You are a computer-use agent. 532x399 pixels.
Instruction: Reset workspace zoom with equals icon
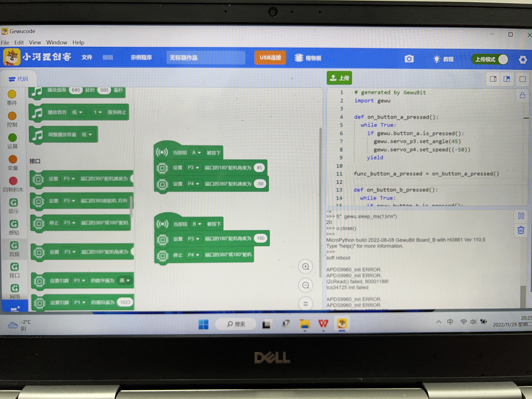click(305, 303)
